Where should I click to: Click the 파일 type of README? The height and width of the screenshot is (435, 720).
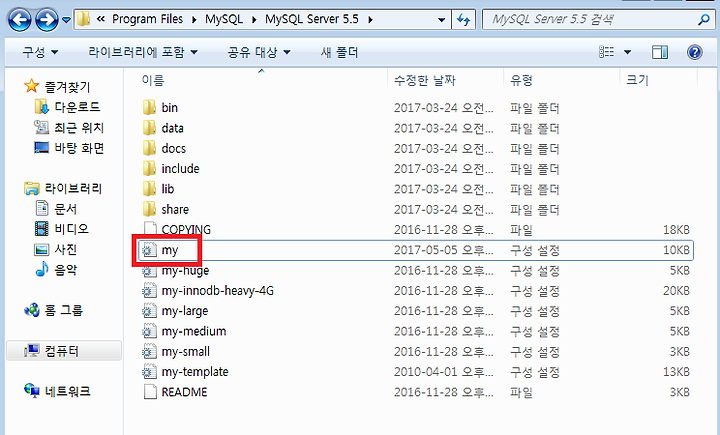pyautogui.click(x=521, y=392)
